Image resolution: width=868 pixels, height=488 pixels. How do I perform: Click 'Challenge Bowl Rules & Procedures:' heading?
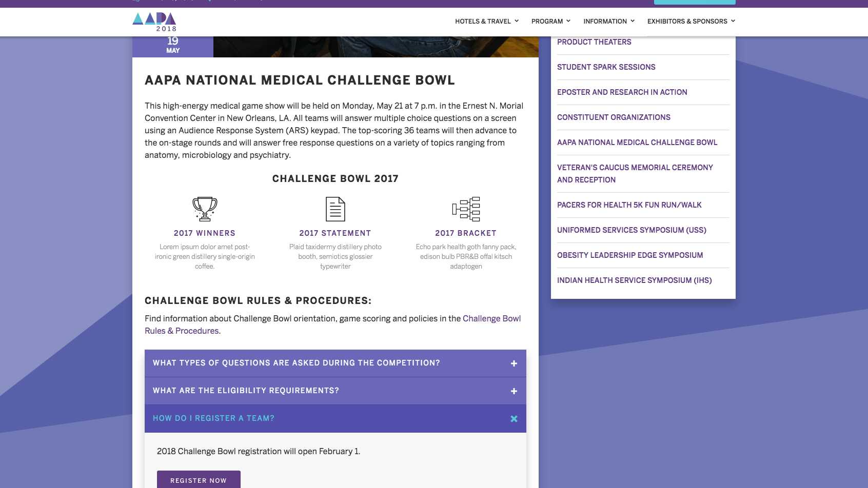(x=258, y=301)
